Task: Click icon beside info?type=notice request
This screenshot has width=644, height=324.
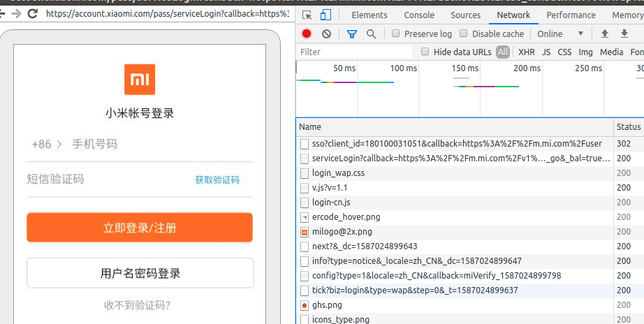Action: (x=305, y=261)
